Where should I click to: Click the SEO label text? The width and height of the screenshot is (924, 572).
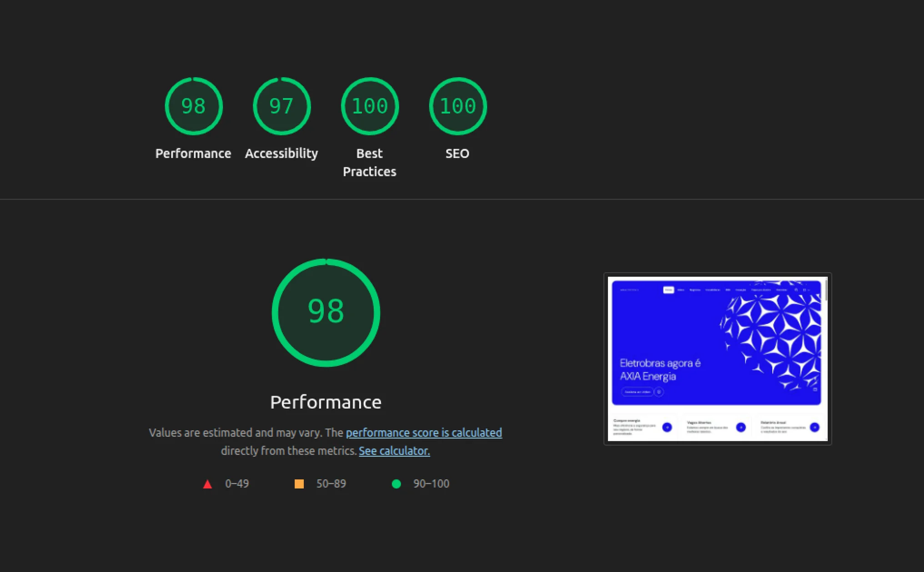tap(457, 153)
